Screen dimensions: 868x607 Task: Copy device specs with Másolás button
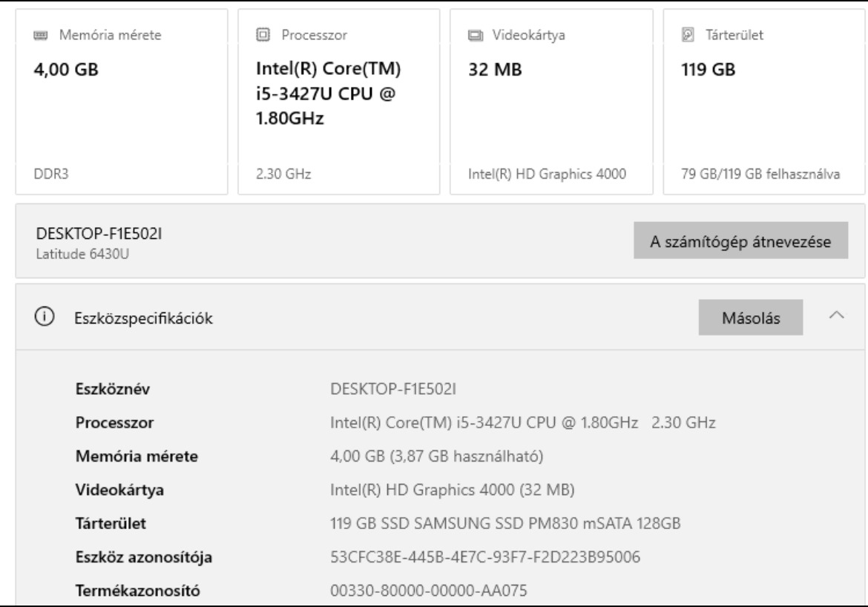pos(750,317)
